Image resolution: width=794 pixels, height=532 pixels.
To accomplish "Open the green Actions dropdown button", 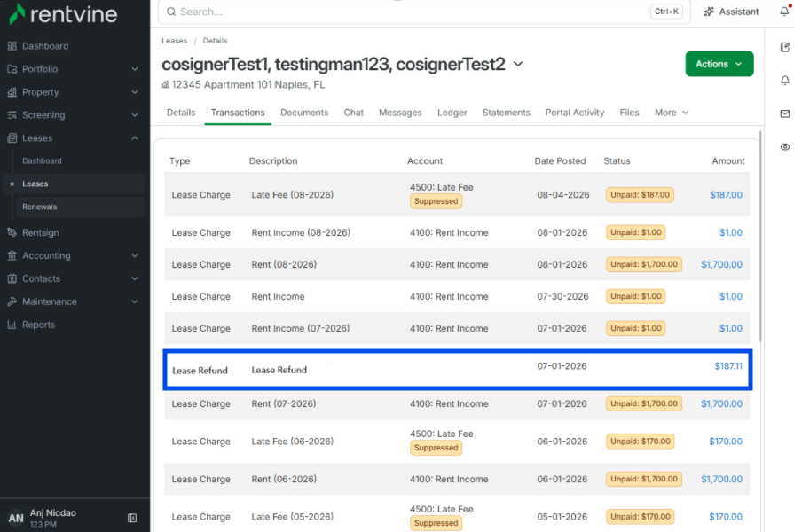I will point(719,64).
